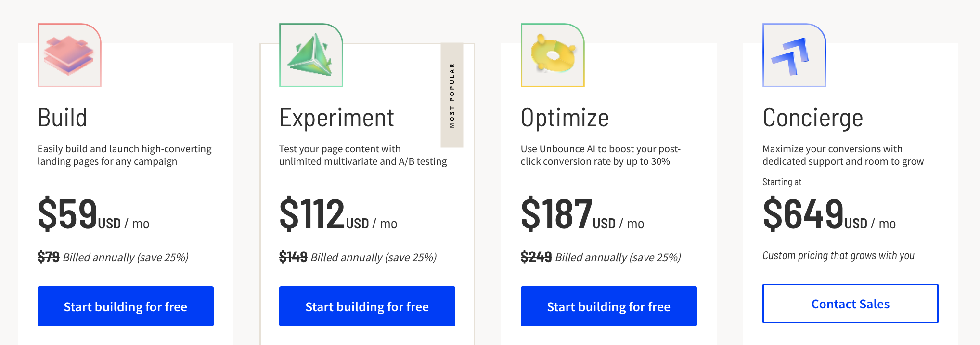Click the pink stacked layers Build icon
The width and height of the screenshot is (980, 345).
point(69,55)
